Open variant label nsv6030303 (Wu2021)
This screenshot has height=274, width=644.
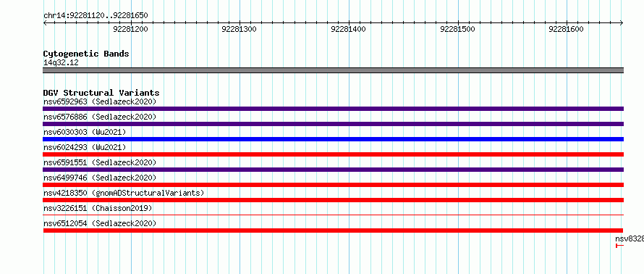click(x=85, y=132)
